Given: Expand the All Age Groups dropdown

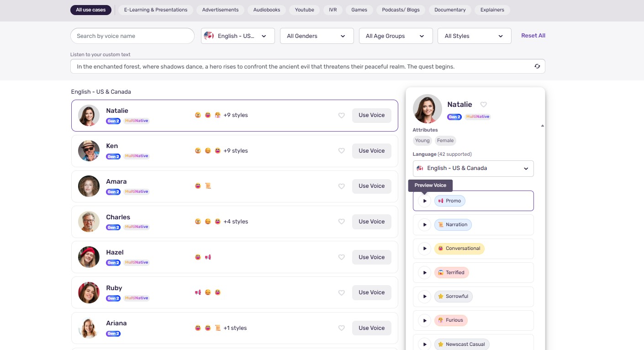Looking at the screenshot, I should 396,36.
